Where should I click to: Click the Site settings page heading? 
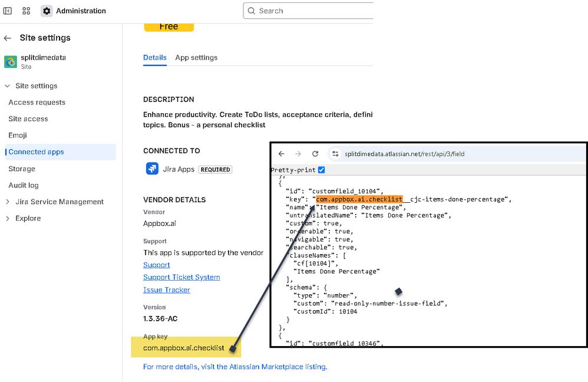tap(45, 38)
